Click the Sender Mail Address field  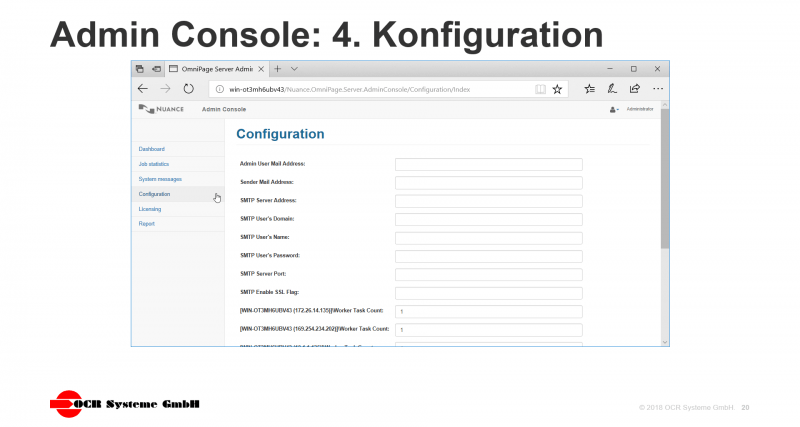pos(489,183)
